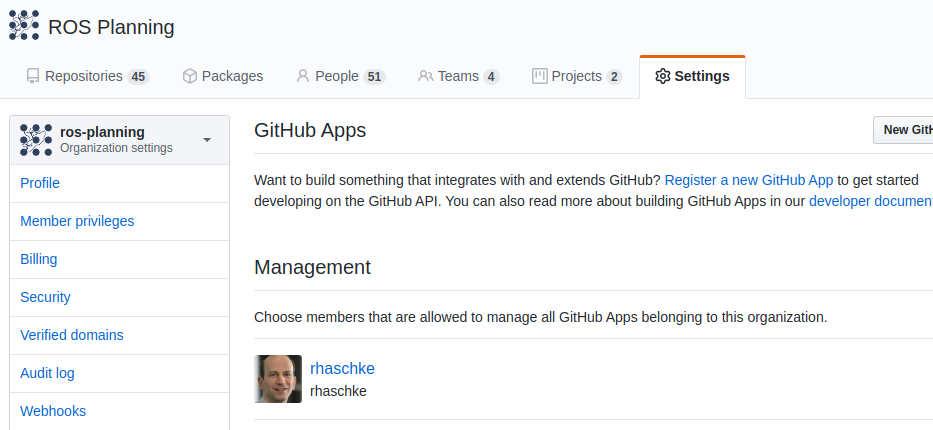Follow the Register a new GitHub App link
The height and width of the screenshot is (430, 933).
(x=749, y=180)
